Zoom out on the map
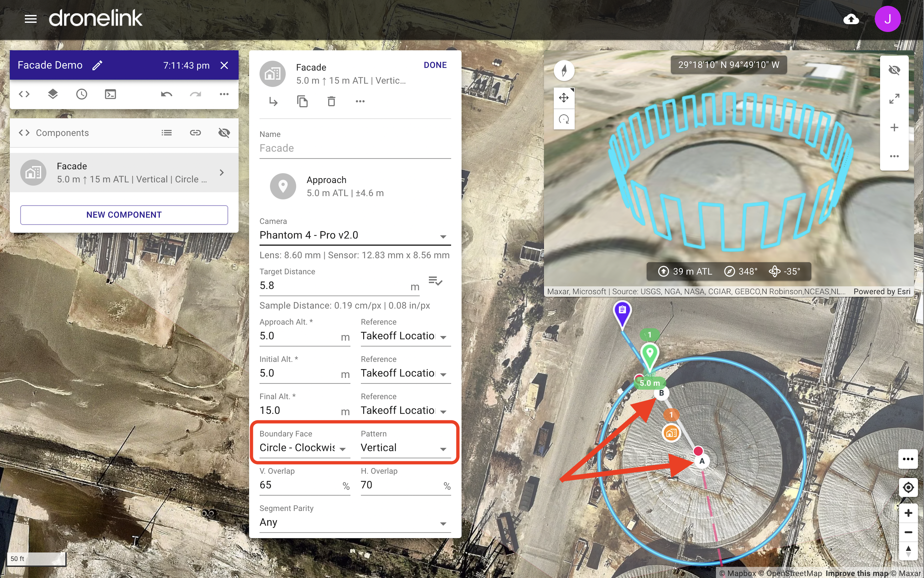 (x=908, y=532)
